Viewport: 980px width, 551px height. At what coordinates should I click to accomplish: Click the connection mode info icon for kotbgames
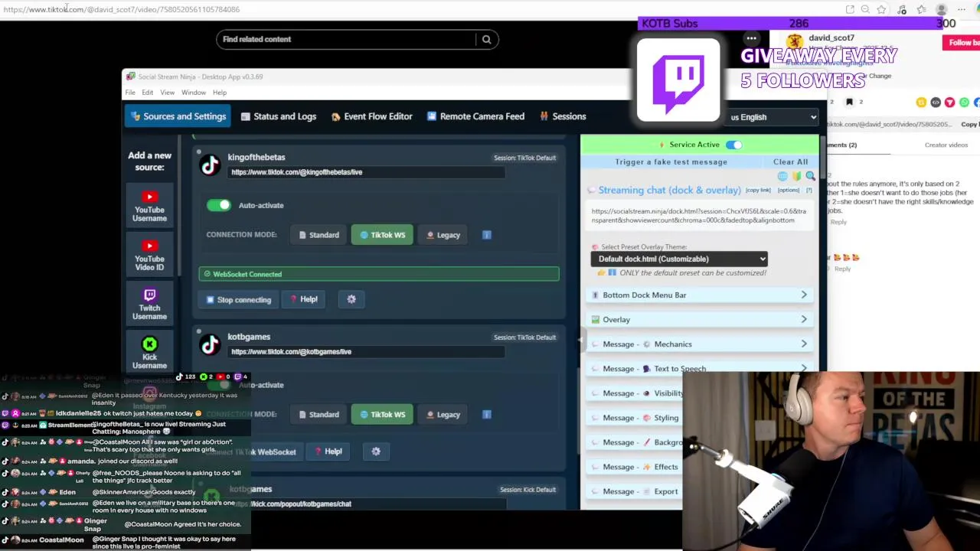pos(487,415)
